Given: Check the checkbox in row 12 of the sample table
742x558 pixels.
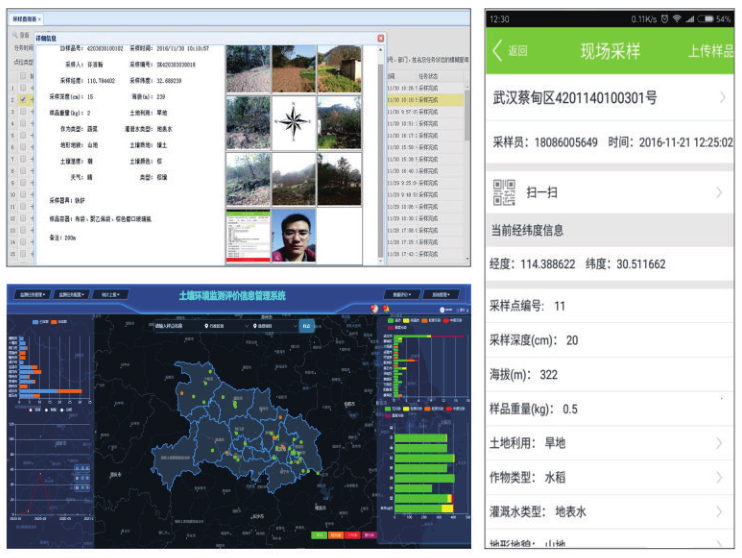Looking at the screenshot, I should (x=23, y=218).
